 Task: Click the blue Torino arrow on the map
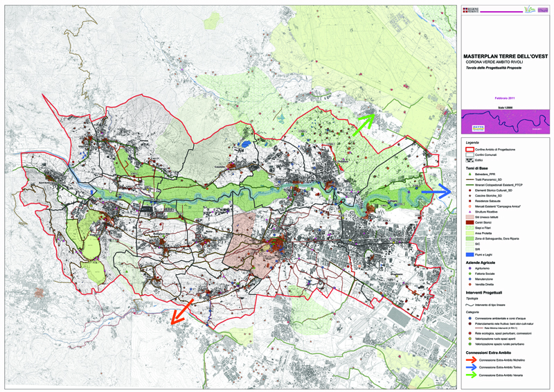(x=436, y=191)
